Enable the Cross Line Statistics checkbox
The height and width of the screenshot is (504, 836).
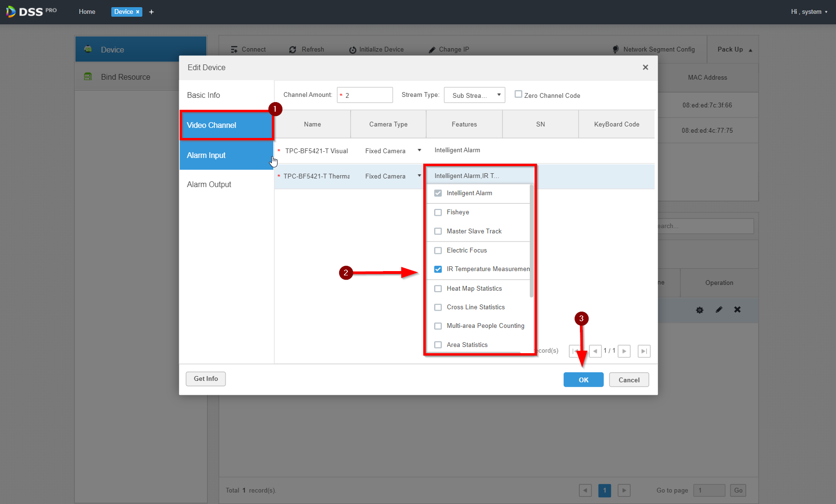tap(438, 307)
